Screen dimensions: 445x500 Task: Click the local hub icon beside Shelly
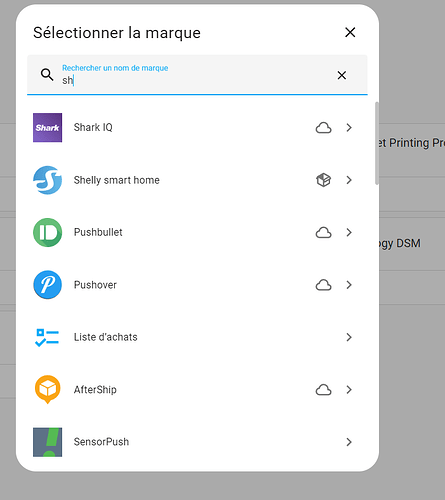click(x=323, y=180)
